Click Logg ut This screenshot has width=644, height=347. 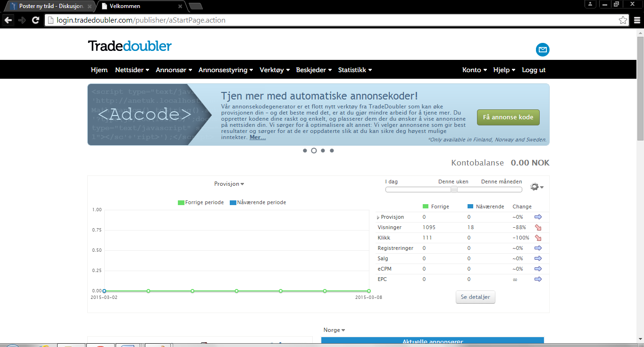coord(534,70)
